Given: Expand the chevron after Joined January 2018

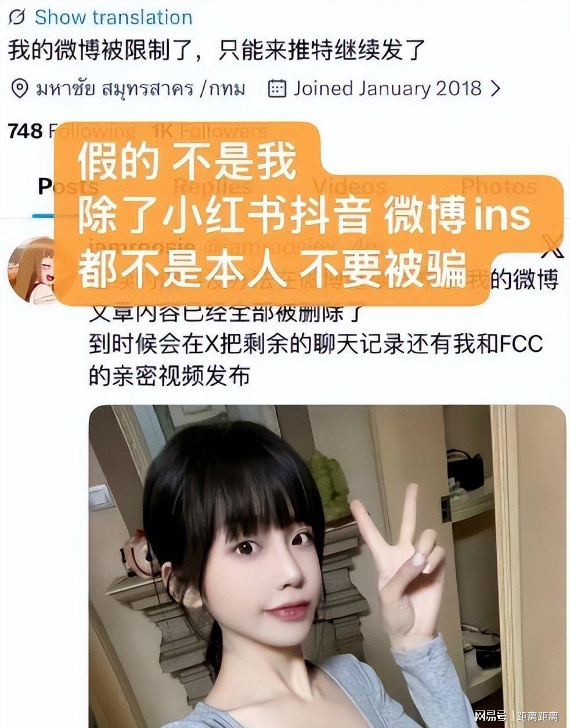Looking at the screenshot, I should [495, 88].
